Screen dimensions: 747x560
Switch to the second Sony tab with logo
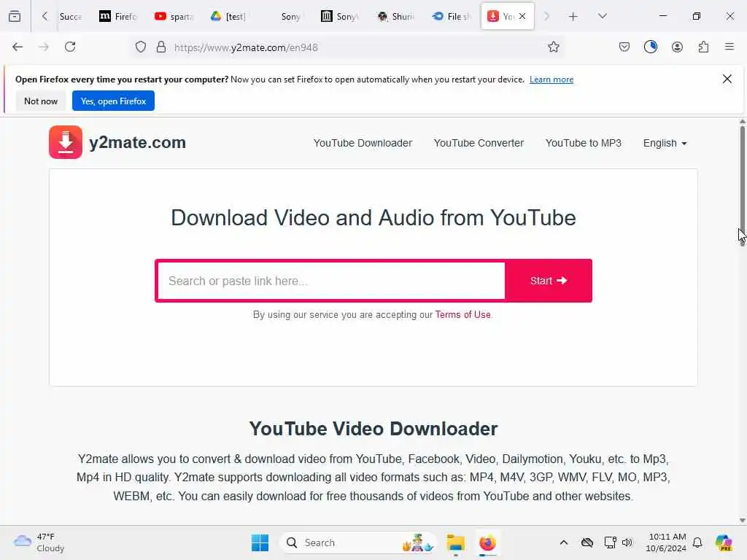coord(341,16)
